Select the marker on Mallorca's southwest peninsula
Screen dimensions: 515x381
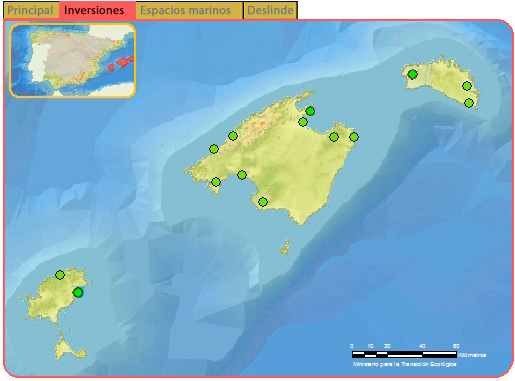[216, 182]
